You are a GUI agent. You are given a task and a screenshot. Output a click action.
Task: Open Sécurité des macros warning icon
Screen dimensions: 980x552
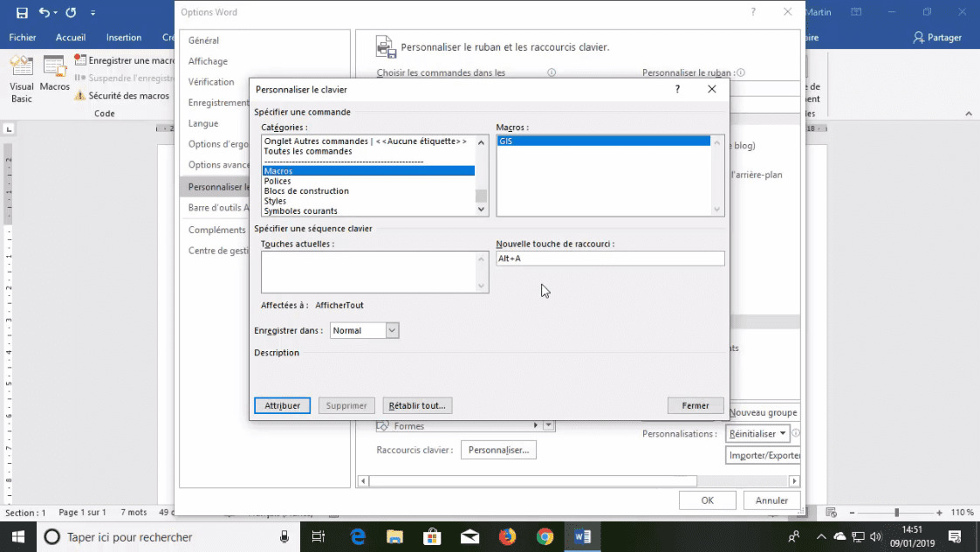79,96
